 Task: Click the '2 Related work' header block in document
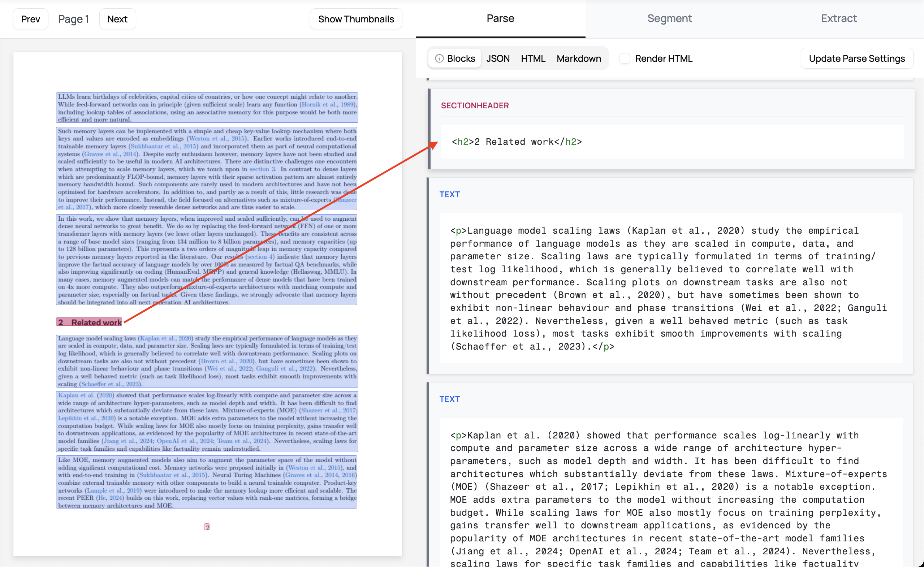[x=89, y=322]
